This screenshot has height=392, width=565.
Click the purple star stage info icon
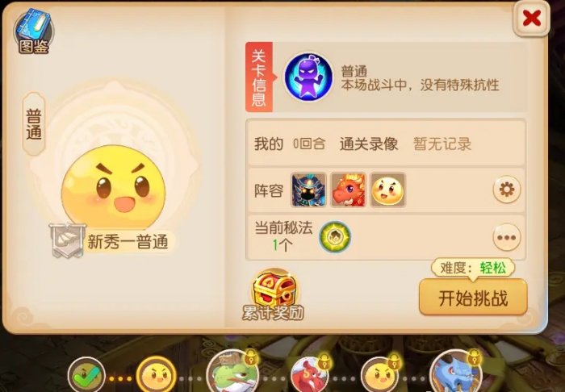[308, 77]
